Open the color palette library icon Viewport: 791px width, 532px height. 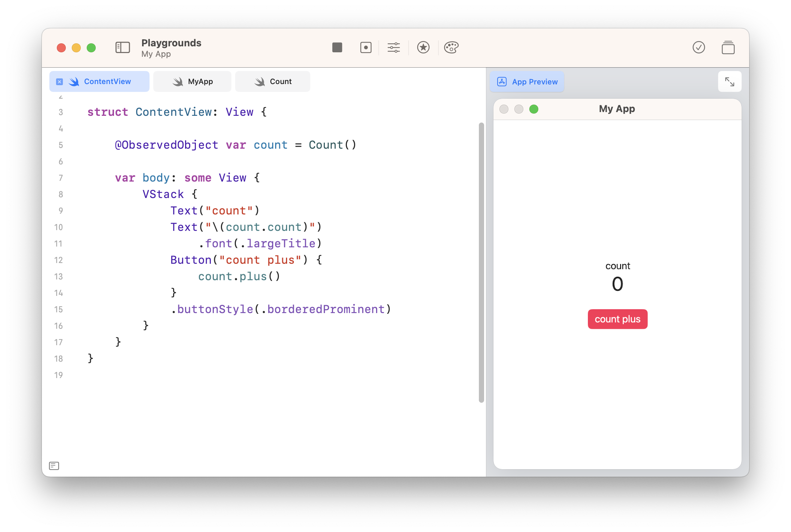451,47
